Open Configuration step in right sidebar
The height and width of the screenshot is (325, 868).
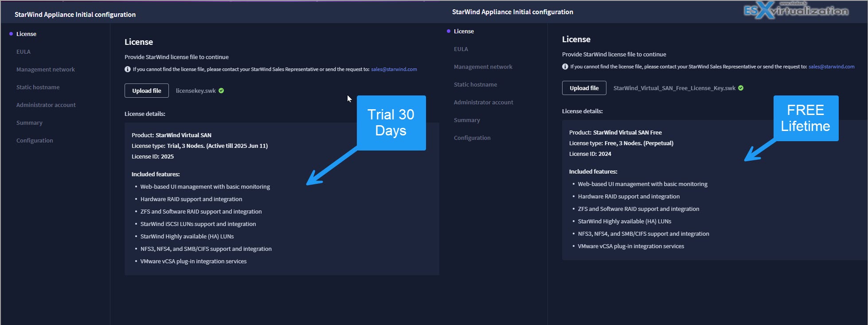(472, 138)
